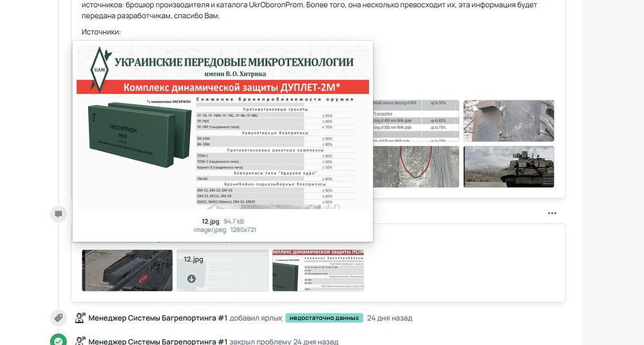
Task: Open manager profile link in label event
Action: point(158,318)
